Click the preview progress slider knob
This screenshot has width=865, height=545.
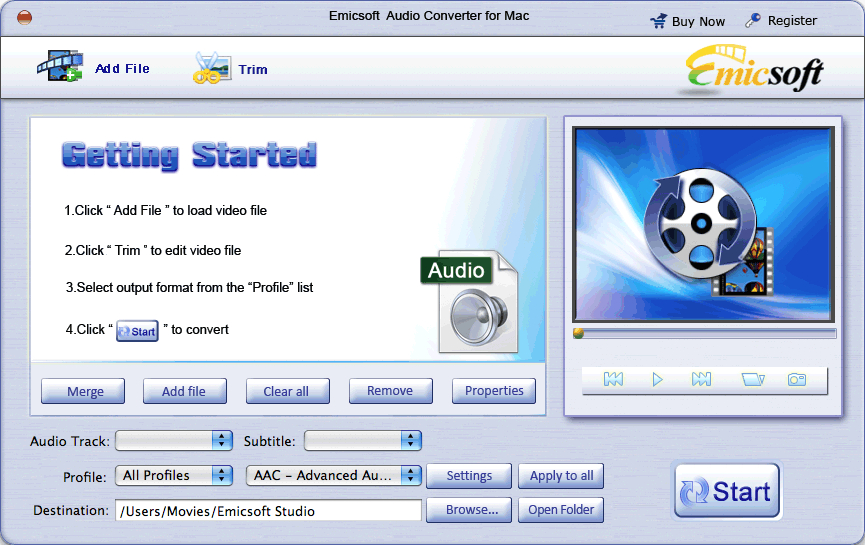tap(578, 333)
